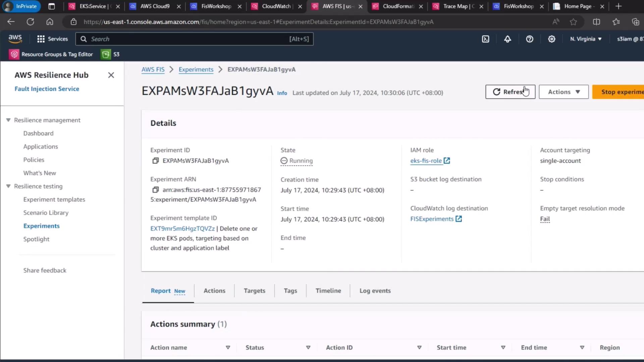Image resolution: width=644 pixels, height=362 pixels.
Task: Open the Actions dropdown button
Action: click(x=563, y=92)
